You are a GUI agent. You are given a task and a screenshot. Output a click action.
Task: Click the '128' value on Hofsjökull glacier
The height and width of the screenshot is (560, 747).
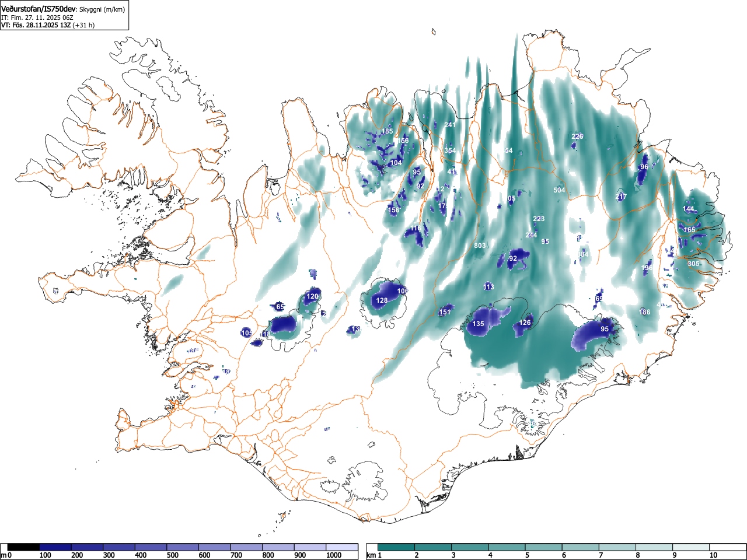point(382,300)
